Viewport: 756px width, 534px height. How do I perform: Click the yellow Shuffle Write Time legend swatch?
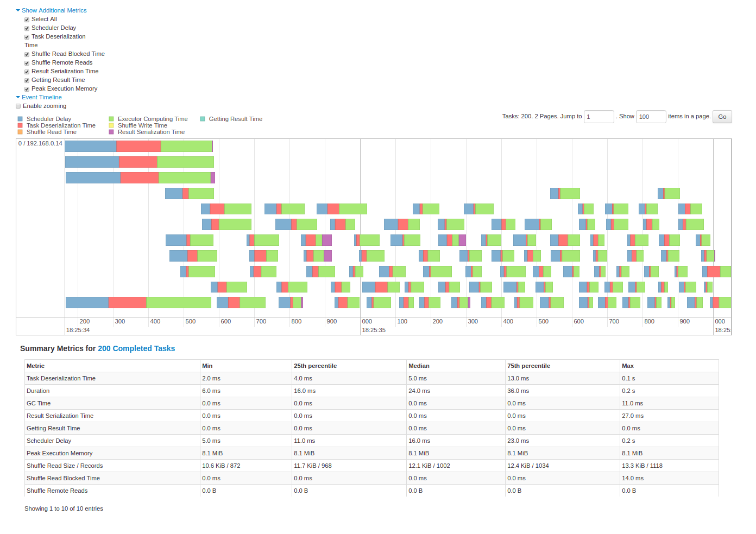112,125
